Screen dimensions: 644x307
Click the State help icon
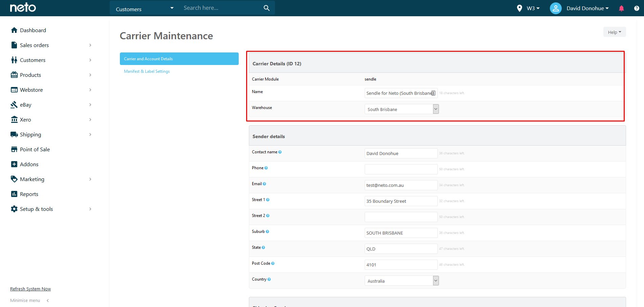click(x=263, y=247)
